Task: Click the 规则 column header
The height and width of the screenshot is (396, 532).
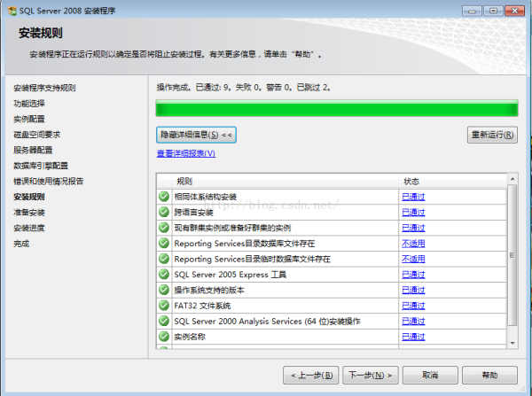Action: point(285,182)
